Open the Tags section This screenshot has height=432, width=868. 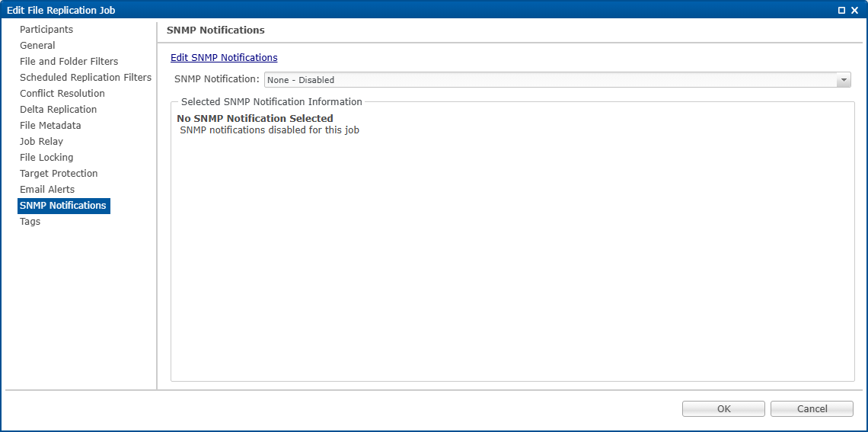(x=30, y=222)
